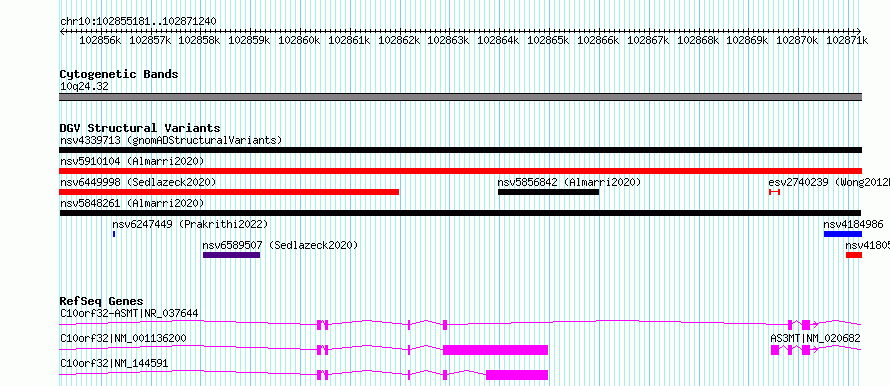Viewport: 890px width, 386px height.
Task: Open the nsv4339713 (gnomADStructuralVariants) label
Action: pos(171,140)
